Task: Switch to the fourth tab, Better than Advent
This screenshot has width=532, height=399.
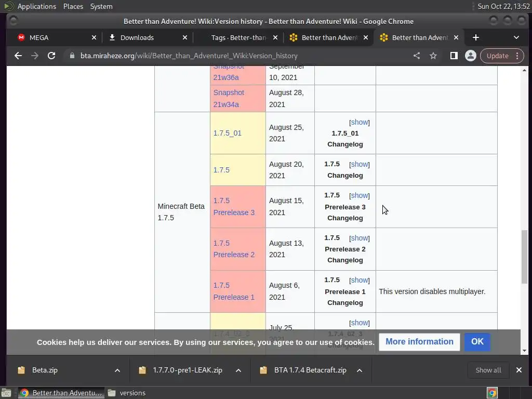Action: [327, 37]
